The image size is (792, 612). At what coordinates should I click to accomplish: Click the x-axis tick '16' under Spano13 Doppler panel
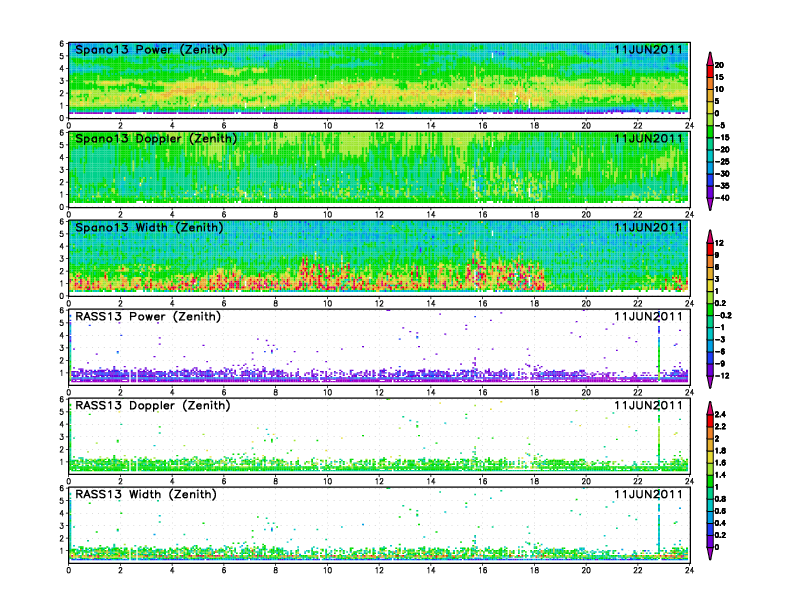pyautogui.click(x=483, y=215)
